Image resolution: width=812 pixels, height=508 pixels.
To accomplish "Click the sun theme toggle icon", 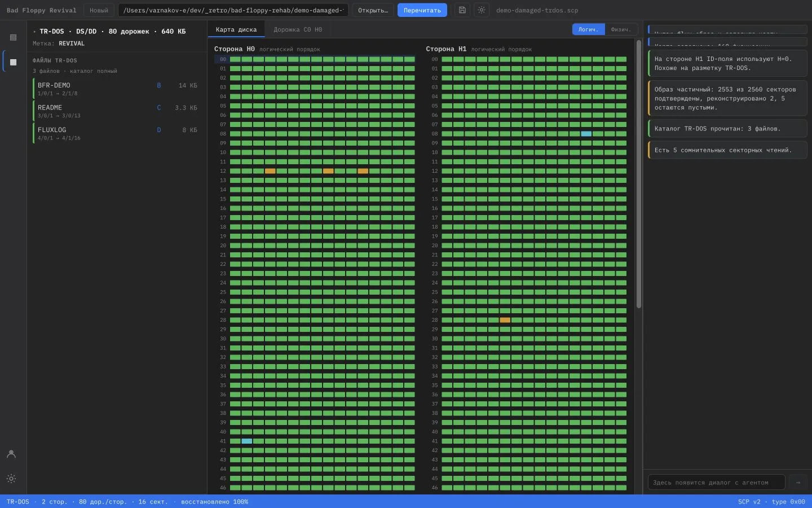I will click(481, 10).
